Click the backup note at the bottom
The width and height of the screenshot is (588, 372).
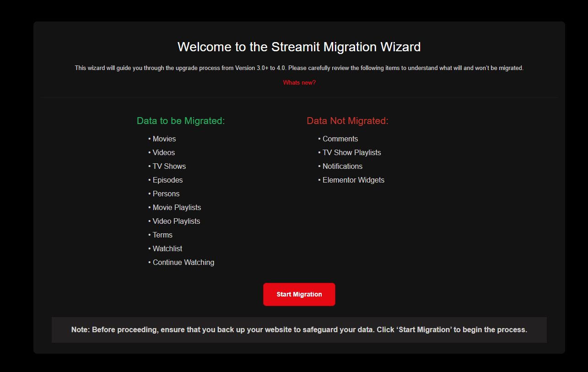click(299, 329)
